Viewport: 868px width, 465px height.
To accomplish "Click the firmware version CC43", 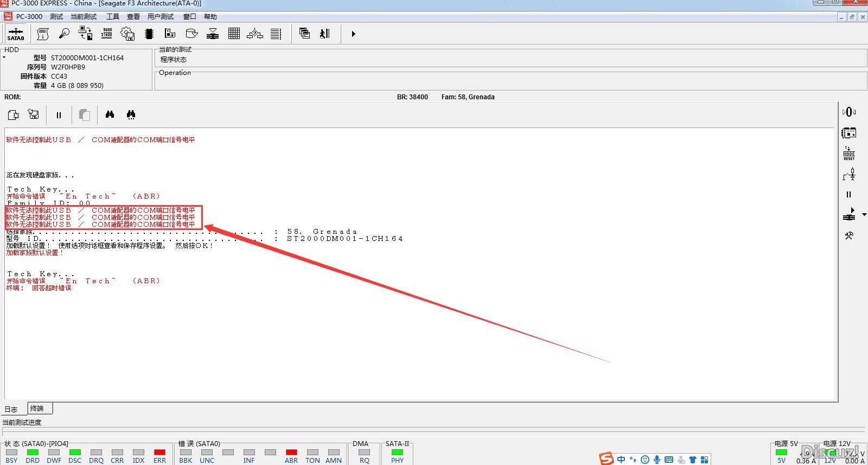I will pyautogui.click(x=59, y=77).
